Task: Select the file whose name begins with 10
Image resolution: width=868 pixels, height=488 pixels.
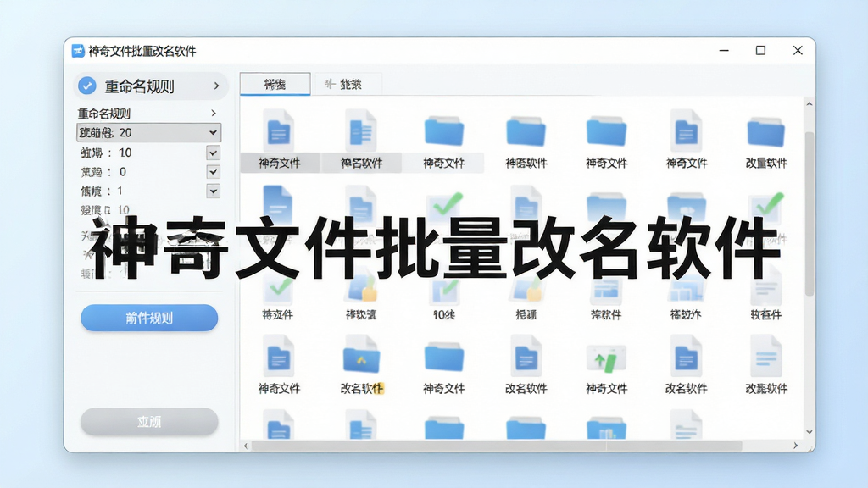Action: (x=444, y=315)
